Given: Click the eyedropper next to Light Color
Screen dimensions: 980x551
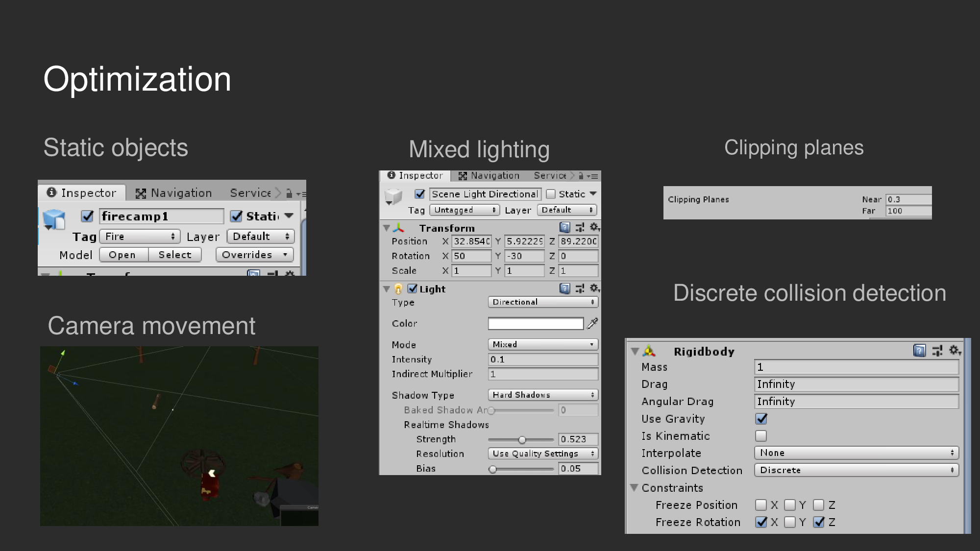Looking at the screenshot, I should coord(593,323).
